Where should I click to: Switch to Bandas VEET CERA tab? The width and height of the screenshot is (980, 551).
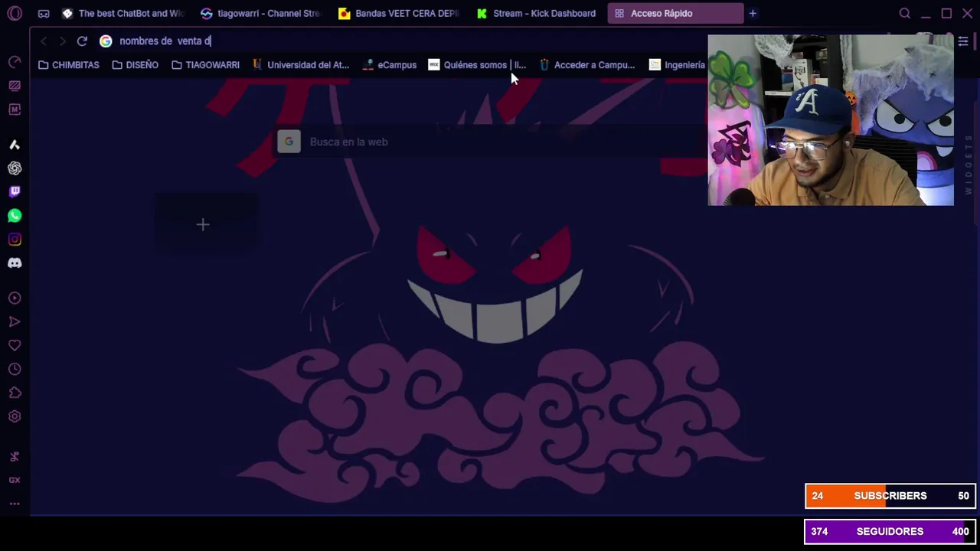[398, 13]
